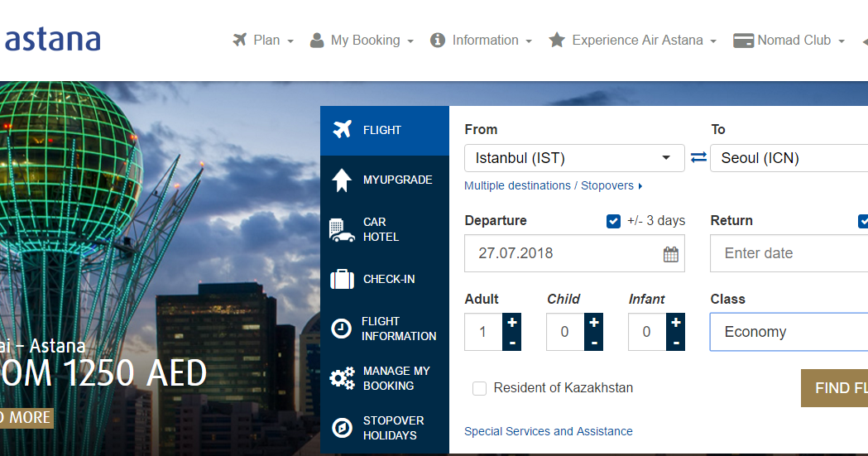
Task: Click the Air Astana logo
Action: (x=51, y=40)
